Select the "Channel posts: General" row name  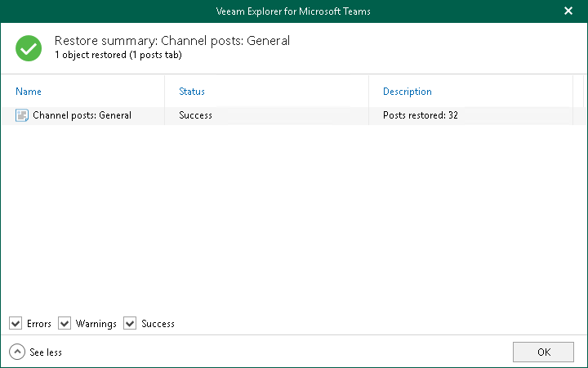click(82, 115)
